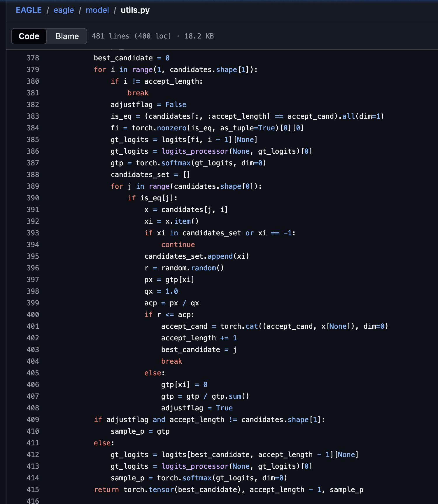This screenshot has height=504, width=438.
Task: Select line number 379
Action: click(x=33, y=70)
